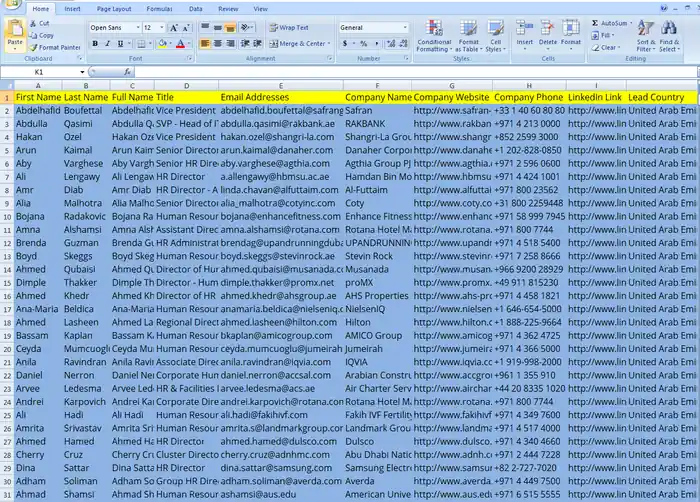Open the cell borders icon
Image resolution: width=700 pixels, height=502 pixels.
tap(141, 44)
